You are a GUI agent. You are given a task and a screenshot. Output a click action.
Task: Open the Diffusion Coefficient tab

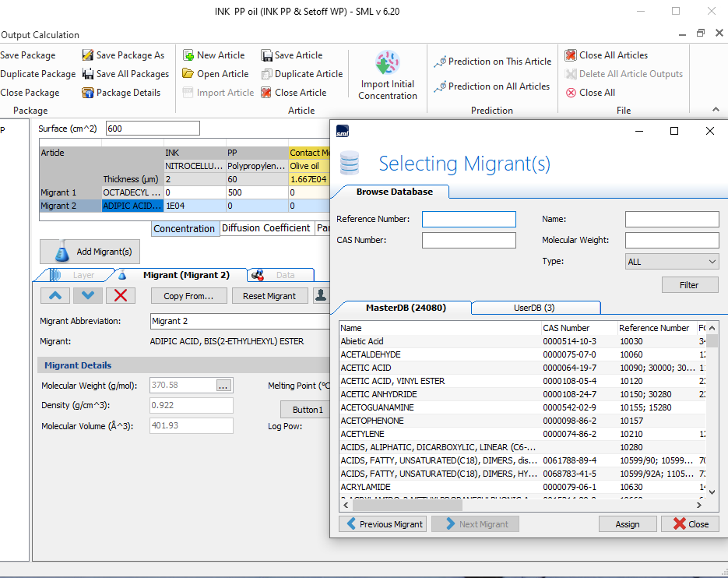click(x=266, y=228)
